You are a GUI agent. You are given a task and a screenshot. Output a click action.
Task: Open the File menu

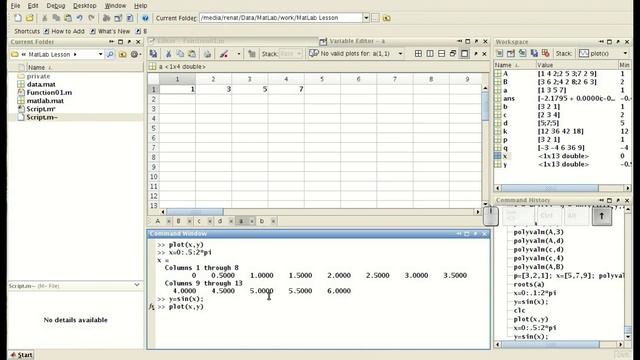tap(15, 6)
